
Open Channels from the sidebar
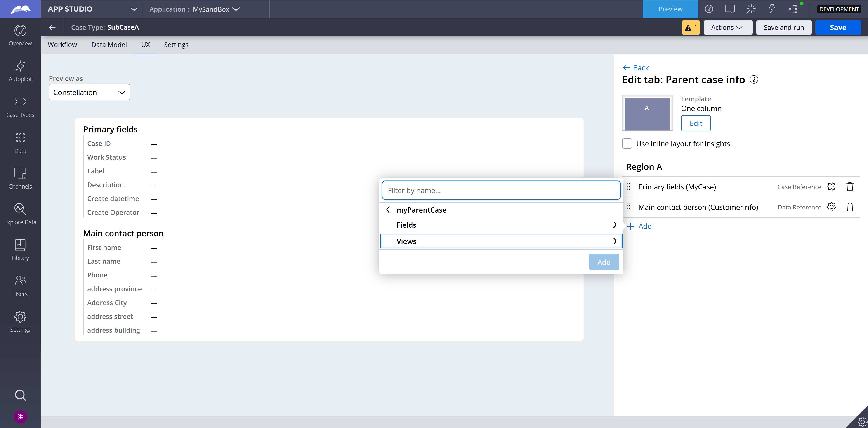pos(20,179)
